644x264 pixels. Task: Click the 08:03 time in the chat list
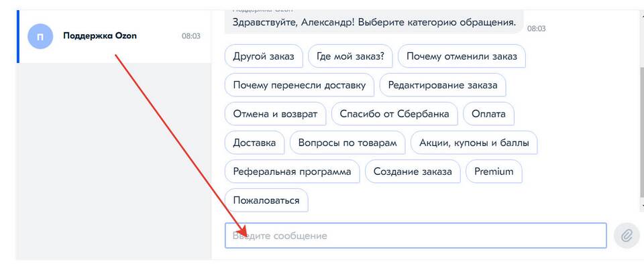click(x=191, y=36)
